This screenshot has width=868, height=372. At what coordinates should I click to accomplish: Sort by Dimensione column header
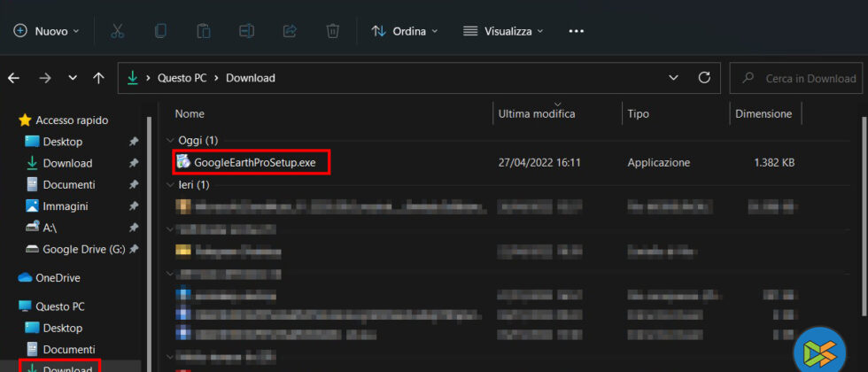(x=763, y=114)
